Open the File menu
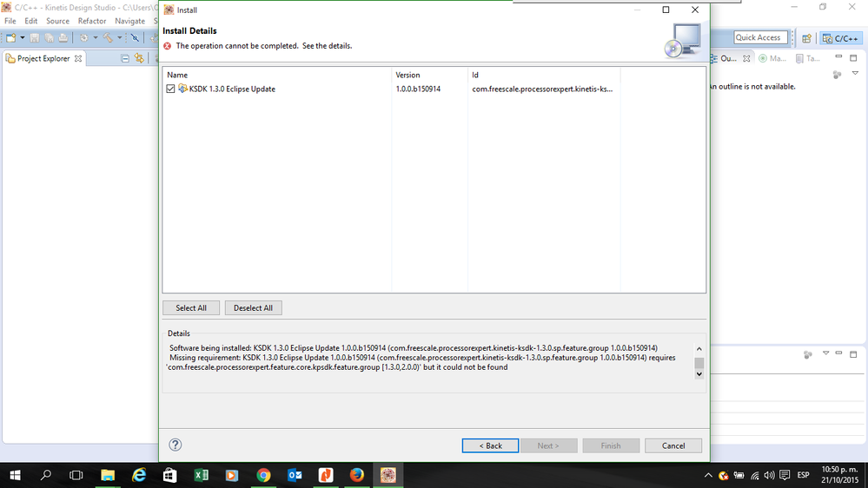The width and height of the screenshot is (868, 488). tap(10, 21)
